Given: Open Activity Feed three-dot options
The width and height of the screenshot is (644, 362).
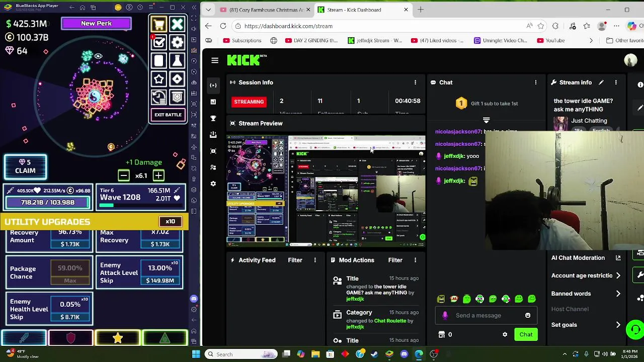Looking at the screenshot, I should pyautogui.click(x=315, y=260).
